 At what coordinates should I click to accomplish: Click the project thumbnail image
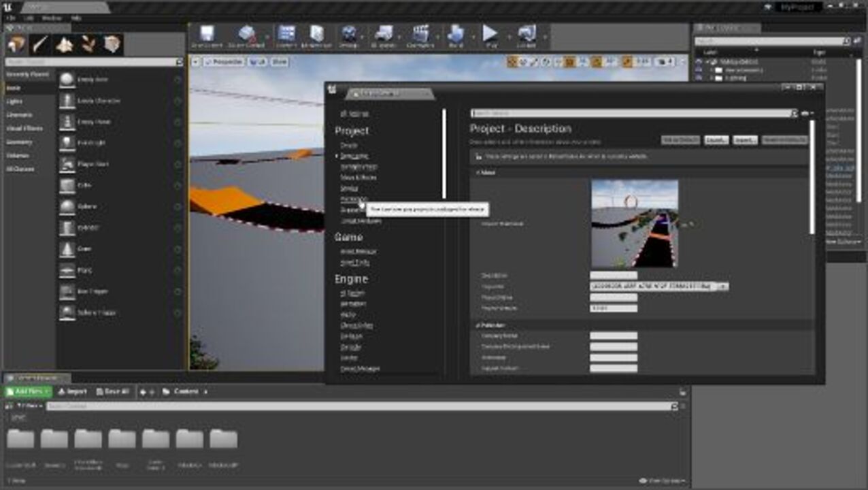[634, 223]
